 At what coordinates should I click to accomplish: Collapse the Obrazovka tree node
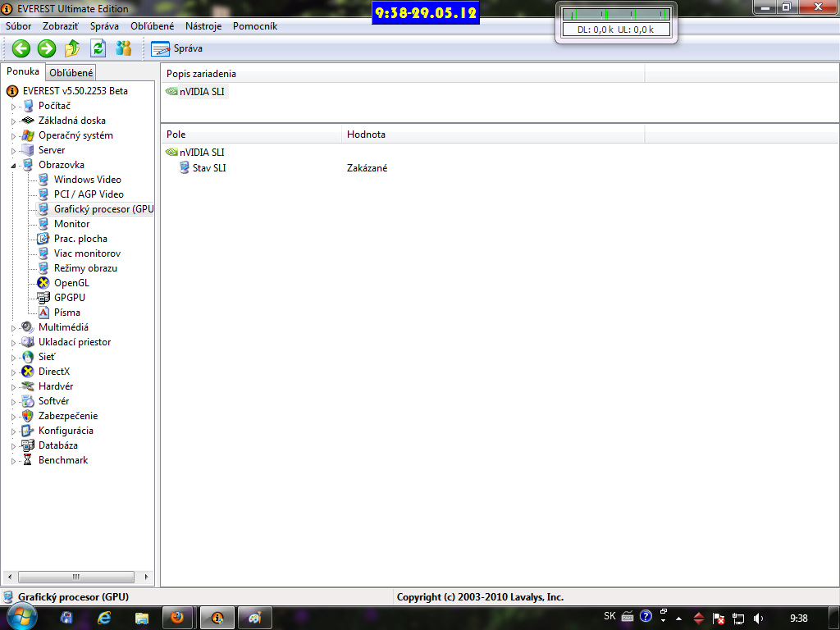coord(13,166)
